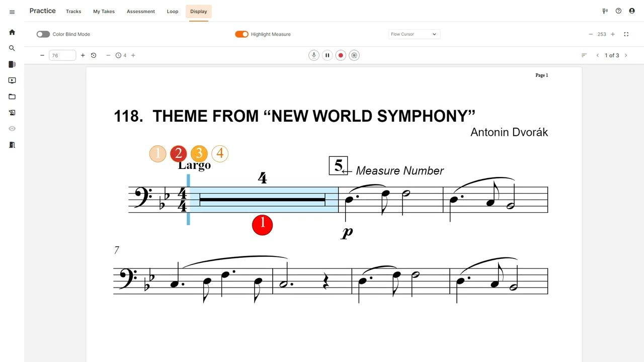The image size is (644, 362).
Task: Click the count-in clock icon
Action: (118, 55)
